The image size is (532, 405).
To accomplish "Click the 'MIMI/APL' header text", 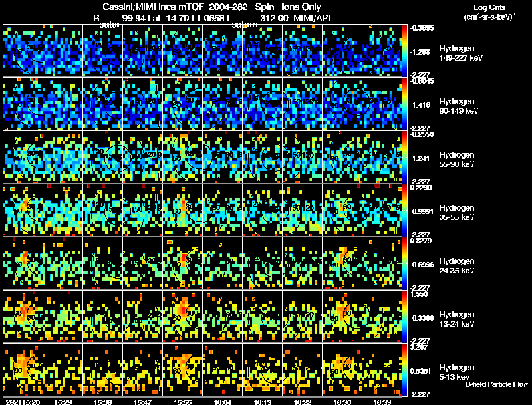I will tap(313, 18).
